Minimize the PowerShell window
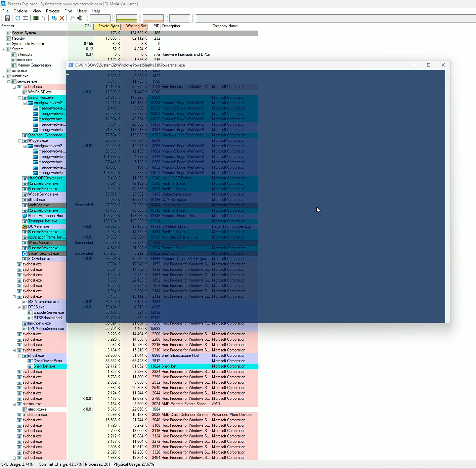The height and width of the screenshot is (469, 476). coord(415,65)
